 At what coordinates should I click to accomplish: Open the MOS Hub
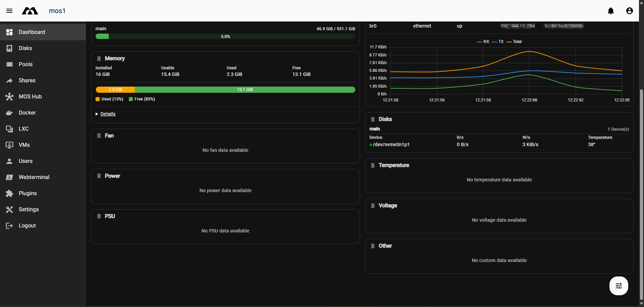(x=30, y=96)
